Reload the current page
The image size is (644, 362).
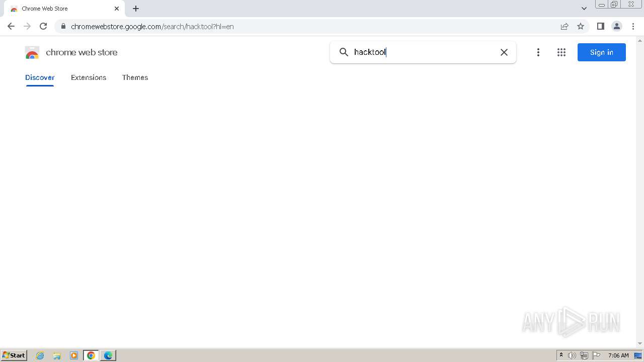point(43,26)
